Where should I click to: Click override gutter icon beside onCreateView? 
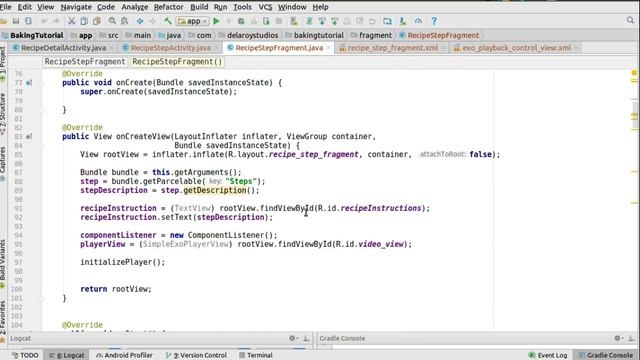[x=29, y=137]
